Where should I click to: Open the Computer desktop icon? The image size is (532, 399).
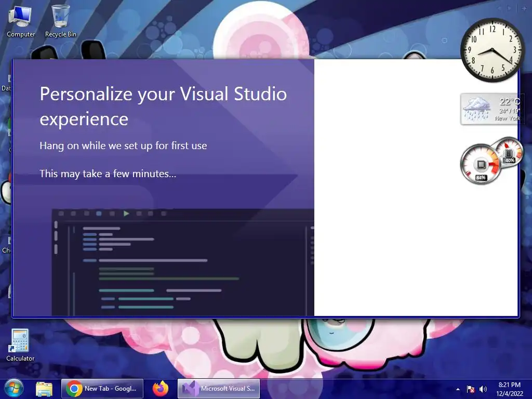(20, 21)
